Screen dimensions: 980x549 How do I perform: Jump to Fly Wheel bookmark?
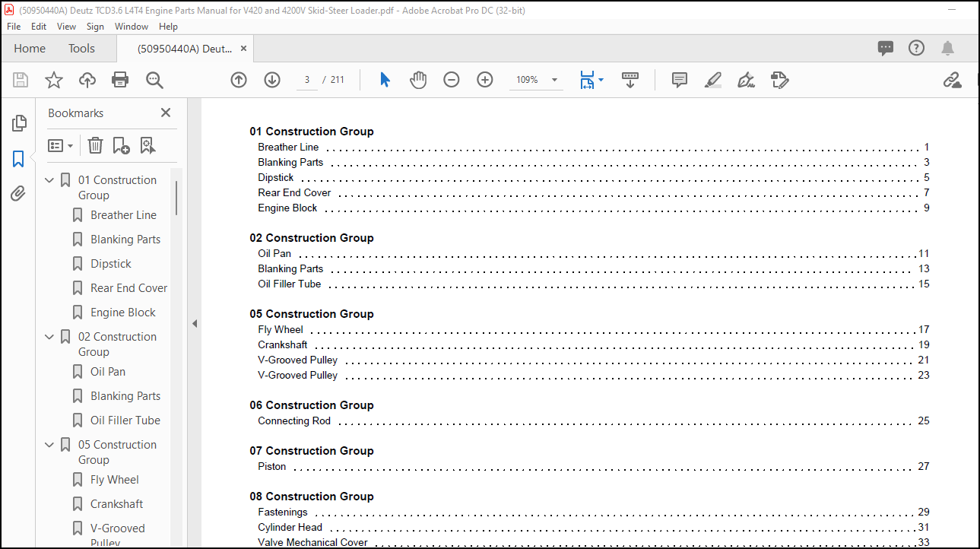(x=115, y=480)
